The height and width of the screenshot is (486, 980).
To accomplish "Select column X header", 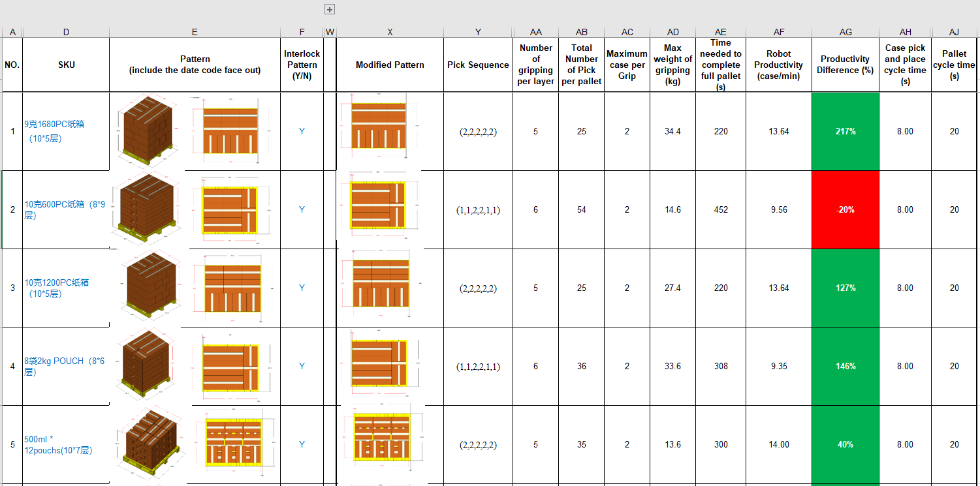I will pyautogui.click(x=390, y=32).
